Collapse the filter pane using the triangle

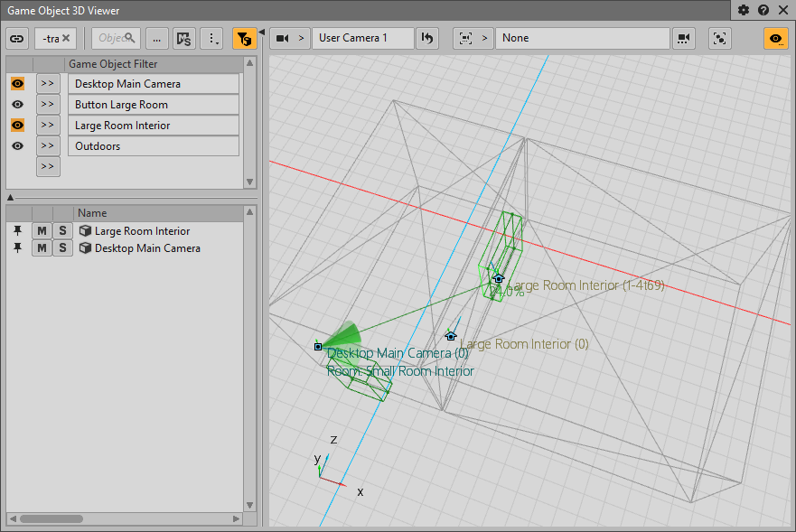click(10, 197)
